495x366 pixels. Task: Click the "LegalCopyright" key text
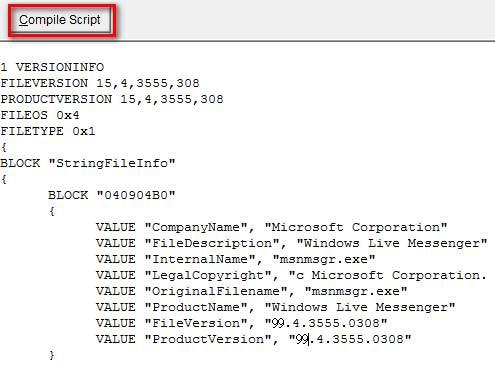coord(211,275)
